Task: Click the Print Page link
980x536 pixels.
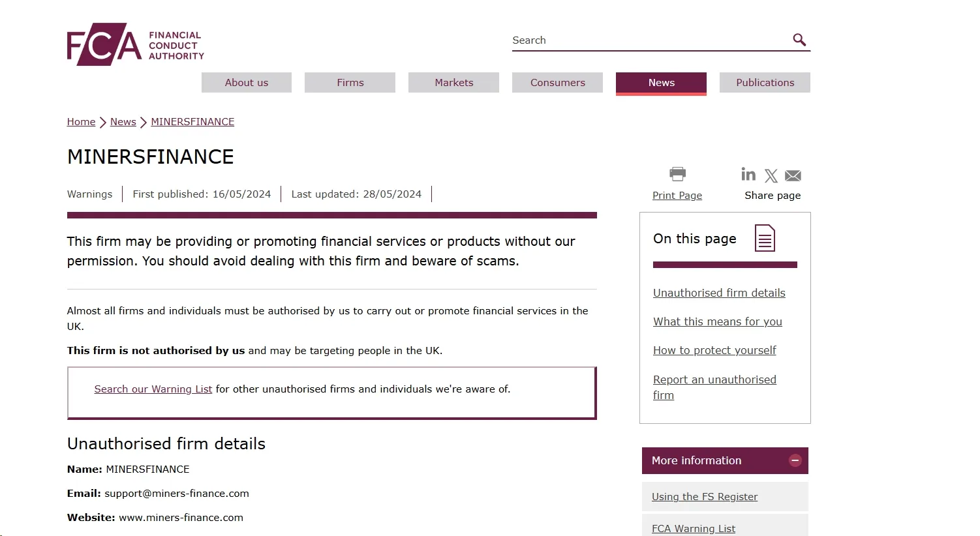Action: point(677,196)
